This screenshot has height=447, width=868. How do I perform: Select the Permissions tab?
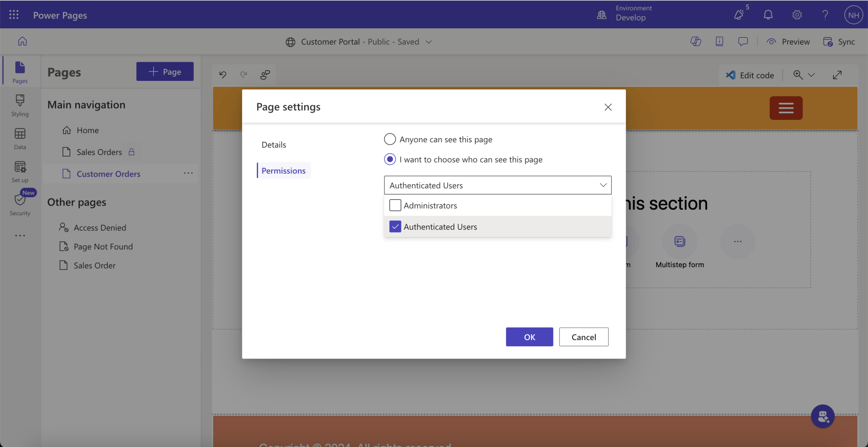[x=283, y=171]
